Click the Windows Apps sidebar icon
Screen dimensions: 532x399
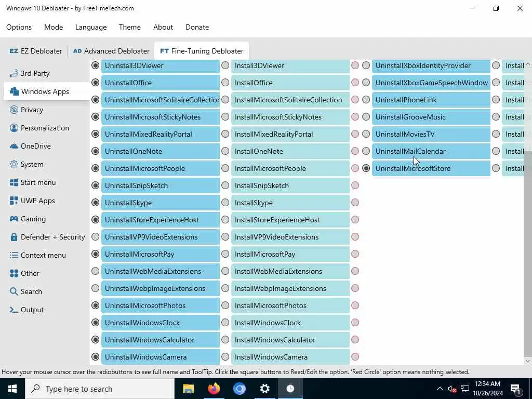click(14, 91)
